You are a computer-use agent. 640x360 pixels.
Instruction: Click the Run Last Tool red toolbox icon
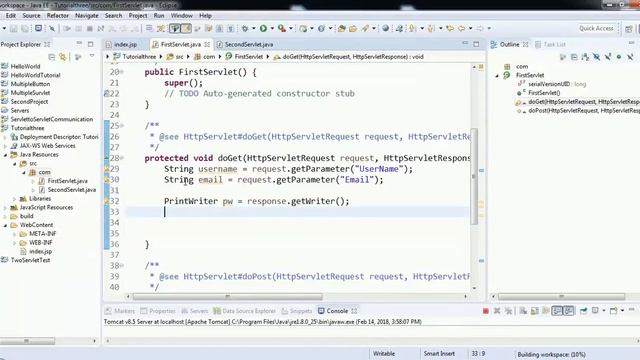coord(282,28)
